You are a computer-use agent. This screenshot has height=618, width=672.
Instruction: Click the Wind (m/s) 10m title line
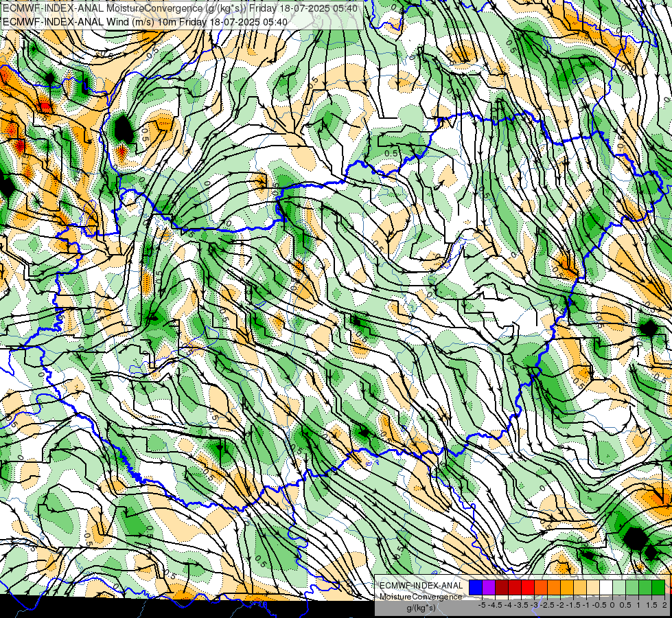coord(145,21)
